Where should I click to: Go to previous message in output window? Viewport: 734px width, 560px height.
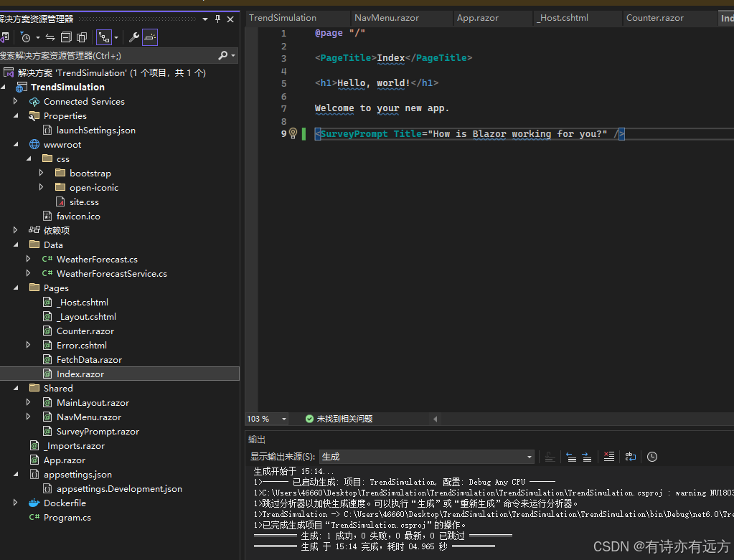[x=571, y=457]
